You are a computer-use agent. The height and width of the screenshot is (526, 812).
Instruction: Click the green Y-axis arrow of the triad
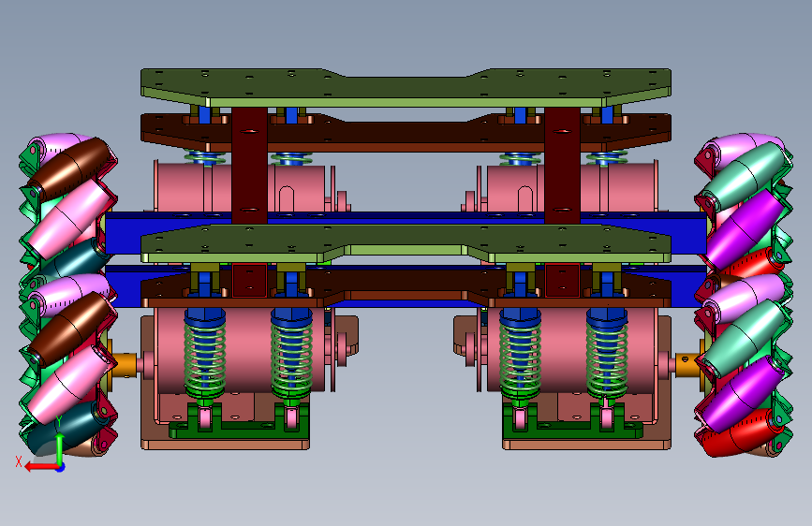point(60,447)
